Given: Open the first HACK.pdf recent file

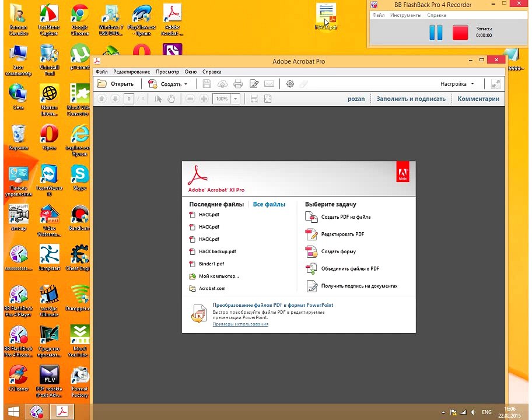Looking at the screenshot, I should click(204, 215).
